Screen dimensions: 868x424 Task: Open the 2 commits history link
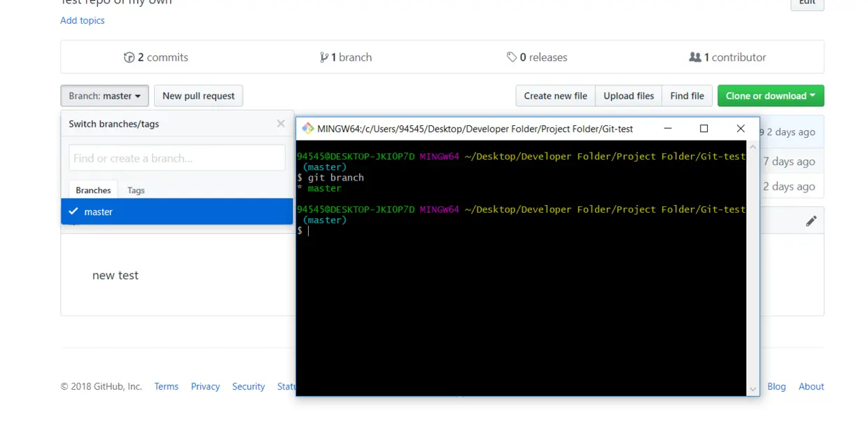tap(156, 57)
